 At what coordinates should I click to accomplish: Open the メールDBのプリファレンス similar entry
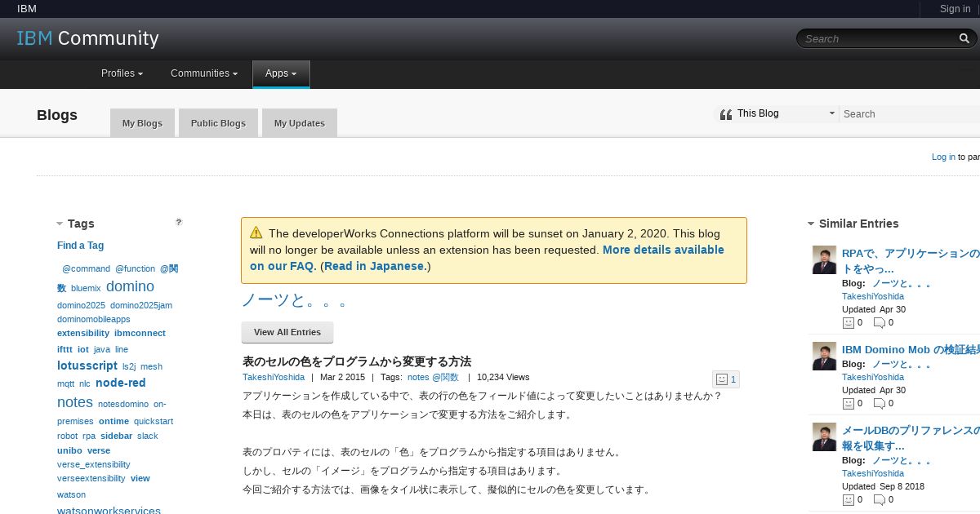click(x=911, y=437)
